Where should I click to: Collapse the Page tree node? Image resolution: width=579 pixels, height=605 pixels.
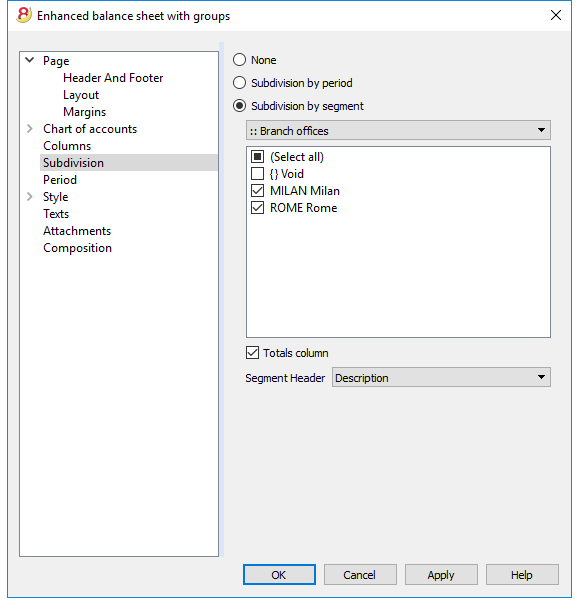point(30,60)
